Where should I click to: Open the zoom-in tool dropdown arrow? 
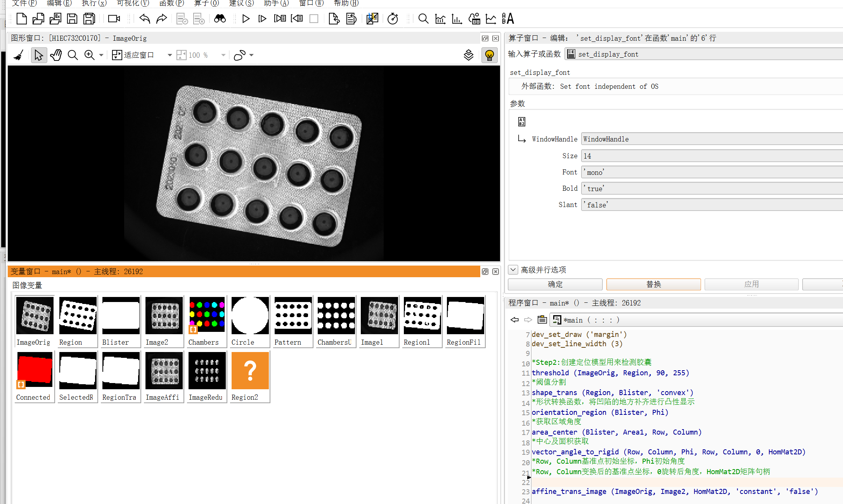101,55
